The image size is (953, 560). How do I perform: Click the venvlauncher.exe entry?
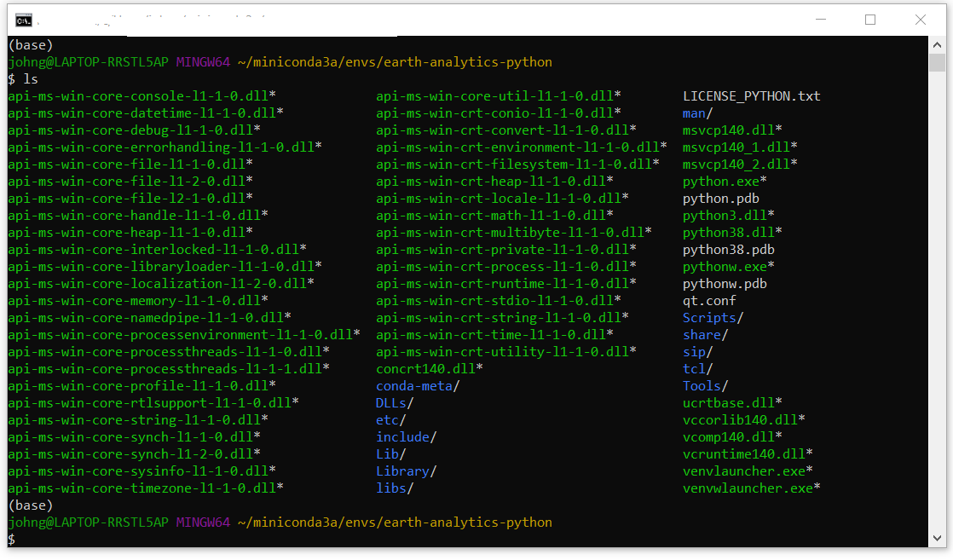coord(747,471)
